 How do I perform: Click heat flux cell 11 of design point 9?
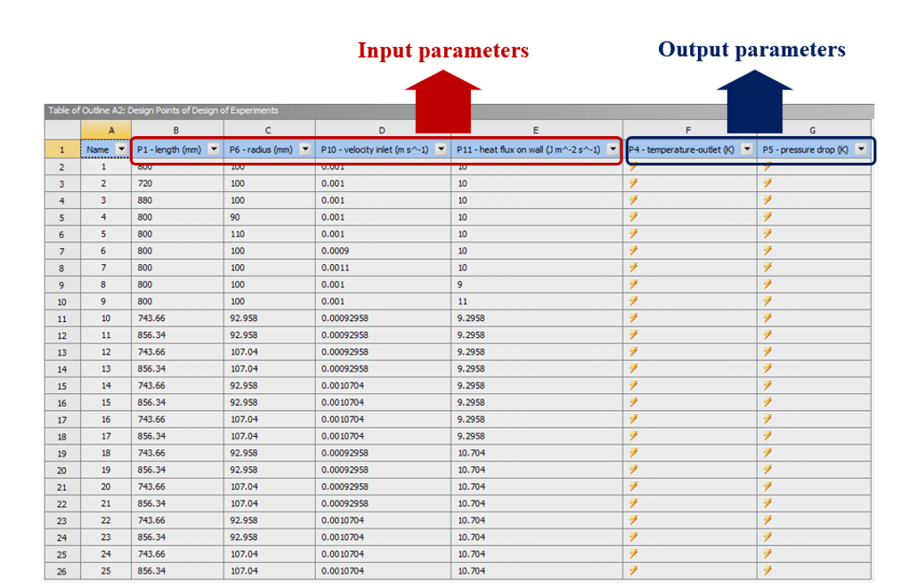463,302
